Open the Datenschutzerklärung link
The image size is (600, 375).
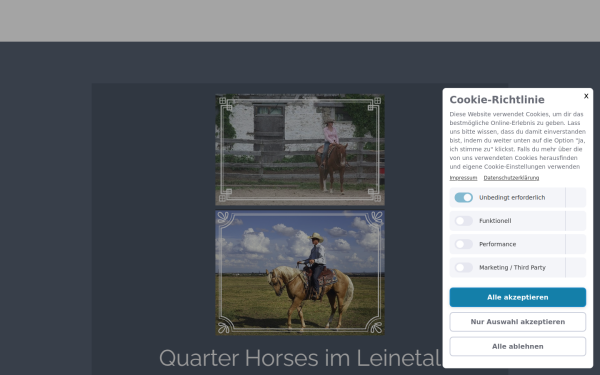[x=511, y=178]
